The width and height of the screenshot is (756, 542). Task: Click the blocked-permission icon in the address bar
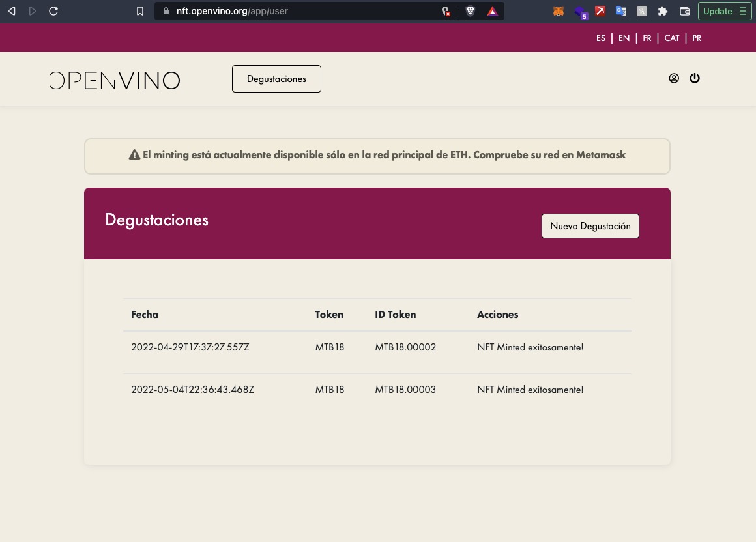tap(446, 11)
